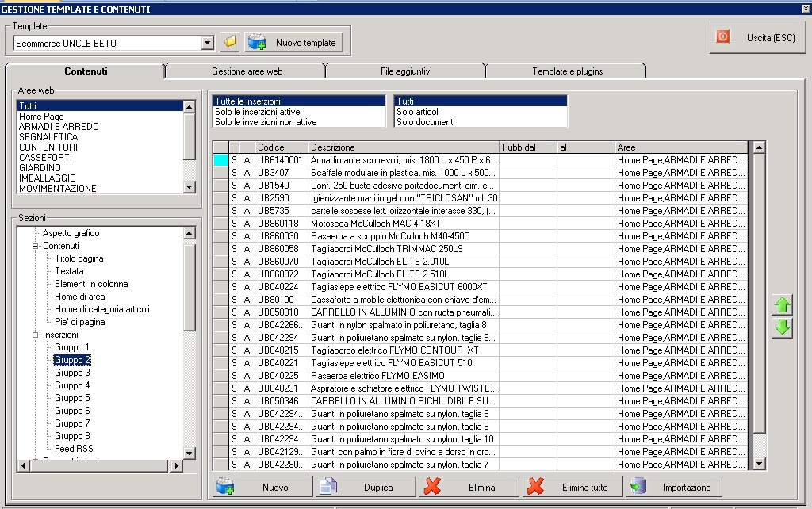Collapse the Inserzioni tree node
This screenshot has width=812, height=509.
35,335
